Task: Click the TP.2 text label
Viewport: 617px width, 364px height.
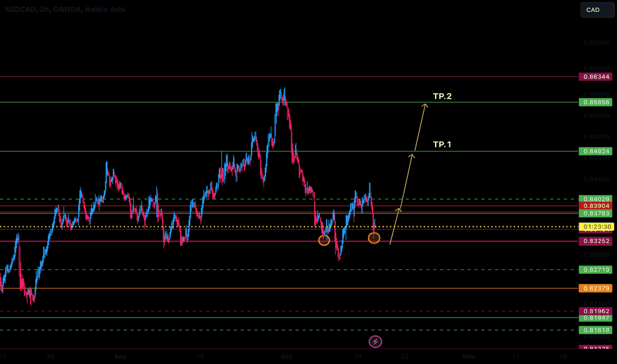Action: (x=442, y=96)
